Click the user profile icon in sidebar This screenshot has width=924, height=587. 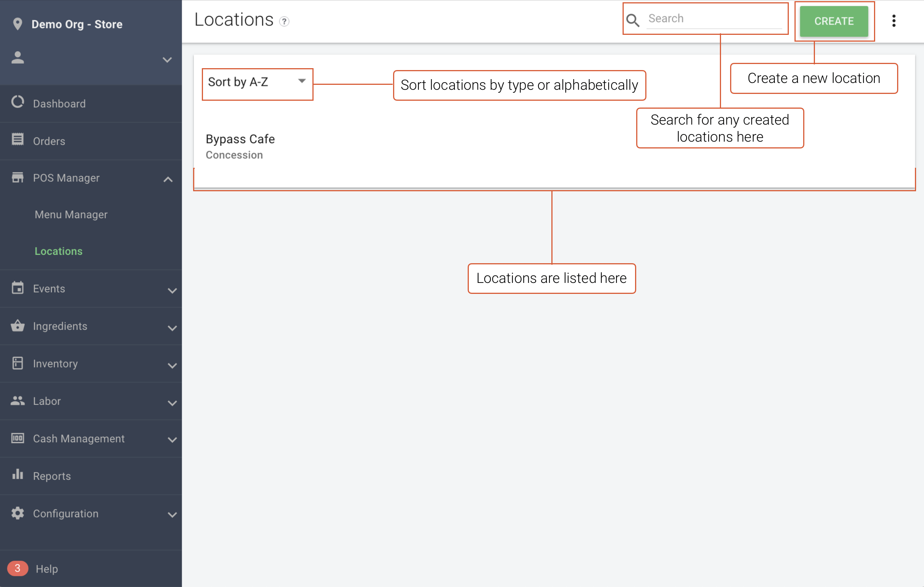coord(18,58)
